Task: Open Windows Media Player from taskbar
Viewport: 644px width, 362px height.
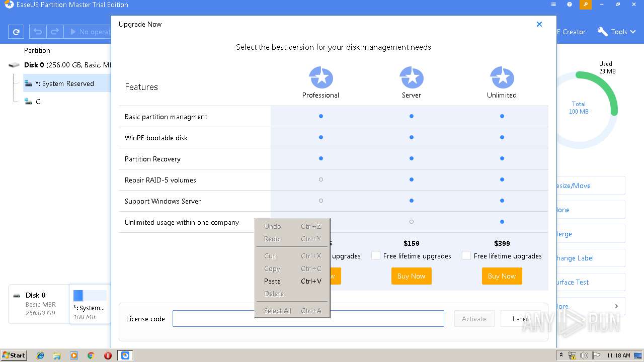Action: 74,355
